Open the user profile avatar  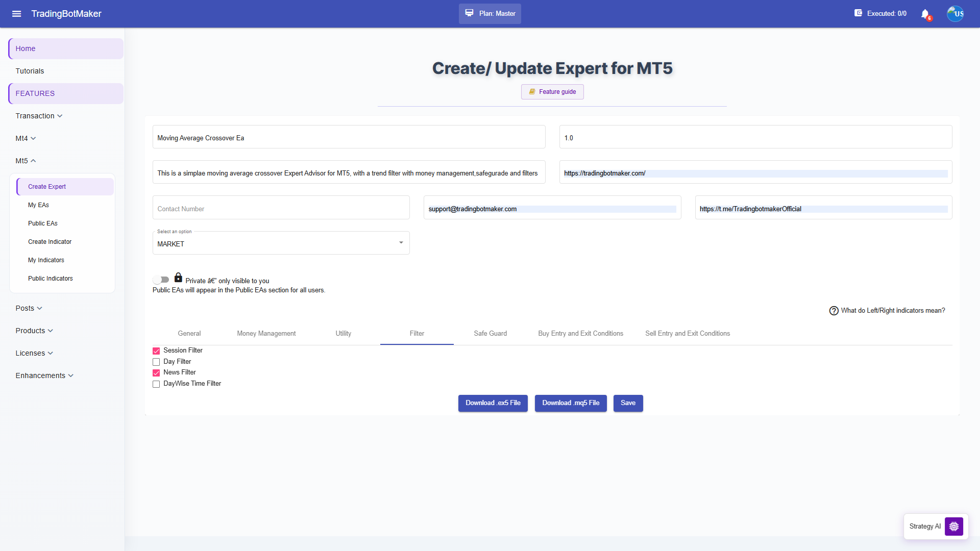coord(955,14)
